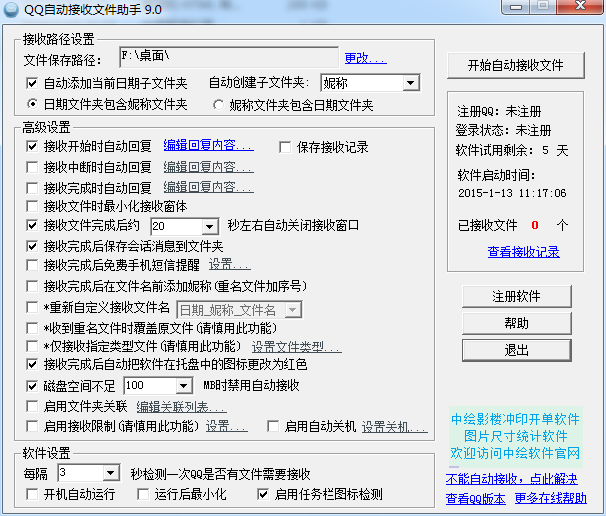The image size is (606, 516).
Task: Click the QQ app icon in title bar
Action: 11,10
